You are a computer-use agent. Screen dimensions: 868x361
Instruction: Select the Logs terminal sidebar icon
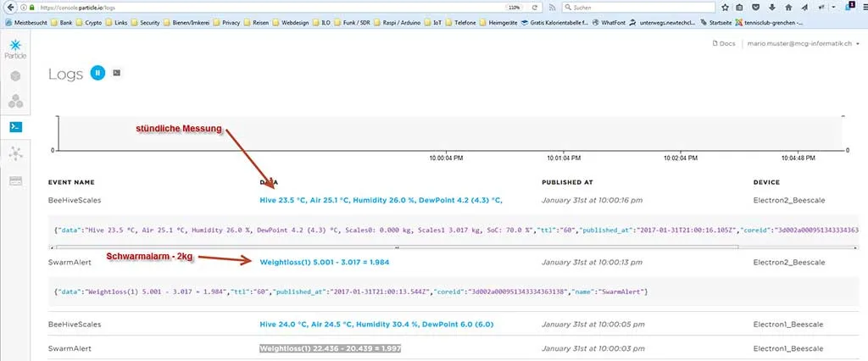(15, 127)
